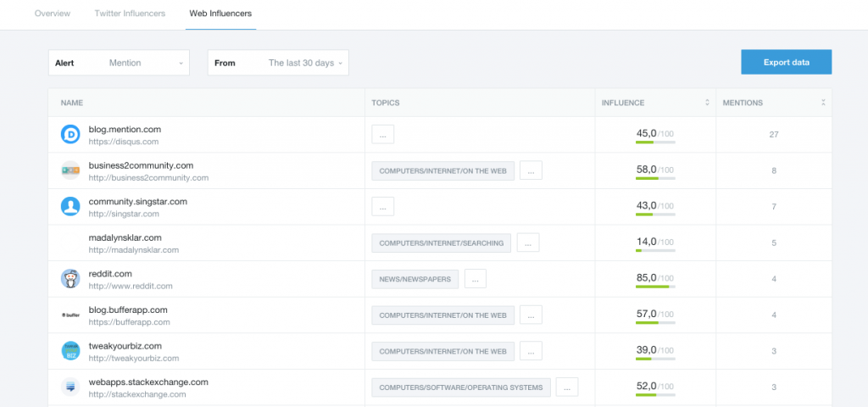Click the reddit alien icon

tap(70, 278)
